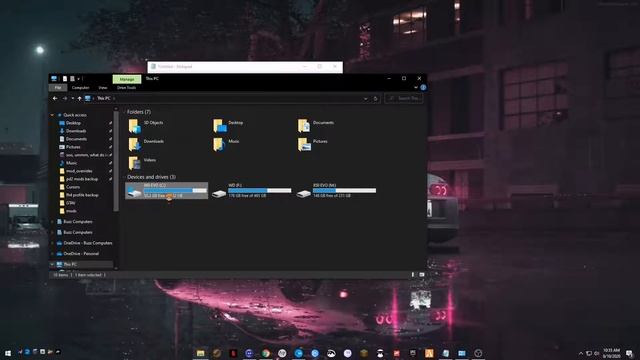Image resolution: width=640 pixels, height=360 pixels.
Task: Click the navigation pane vertical scrollbar
Action: 116,161
